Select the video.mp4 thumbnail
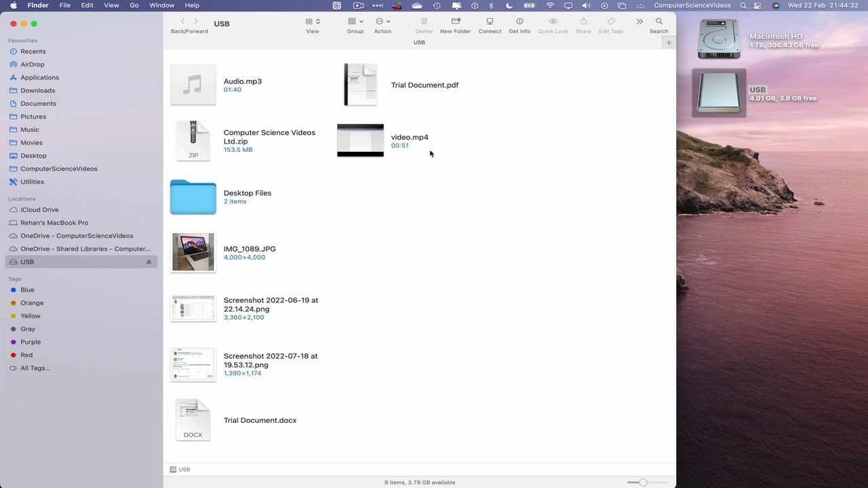 [360, 140]
